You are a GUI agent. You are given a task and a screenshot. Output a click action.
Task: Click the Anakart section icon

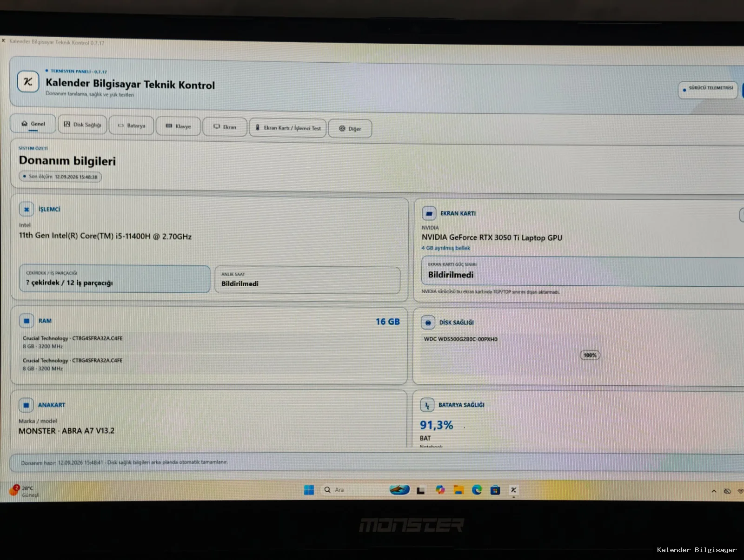click(26, 405)
